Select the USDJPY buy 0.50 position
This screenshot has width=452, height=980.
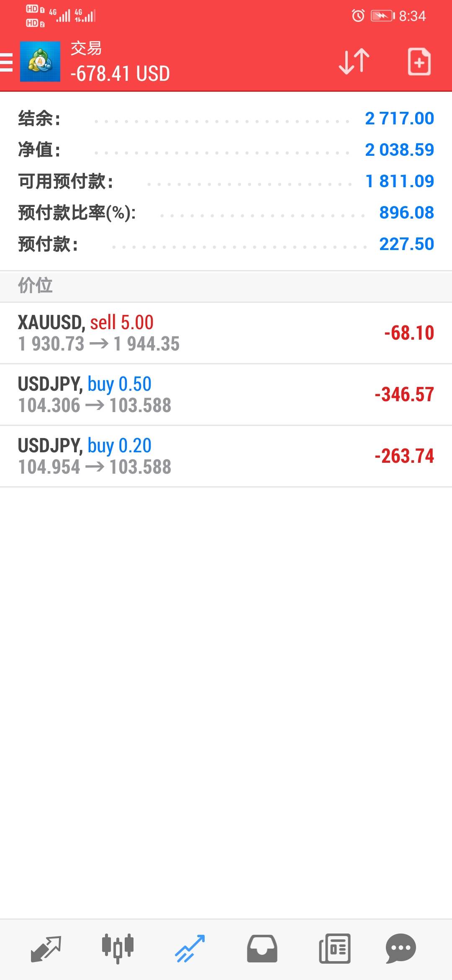pos(226,395)
